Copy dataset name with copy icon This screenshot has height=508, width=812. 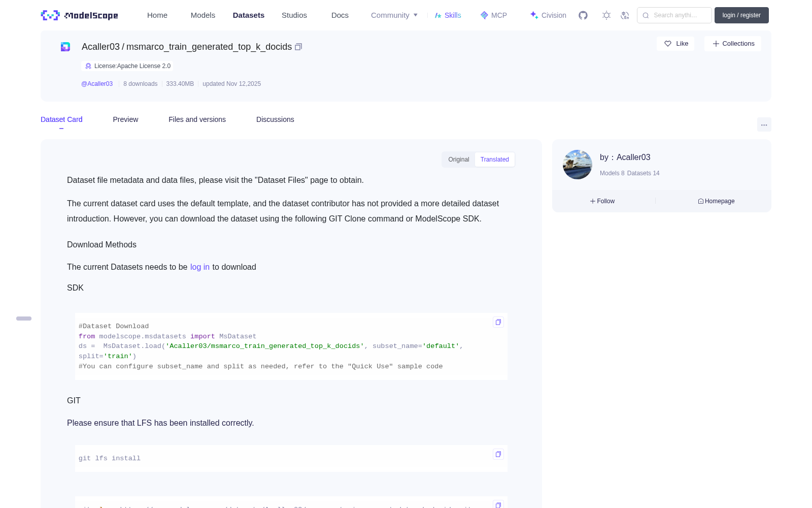point(298,47)
